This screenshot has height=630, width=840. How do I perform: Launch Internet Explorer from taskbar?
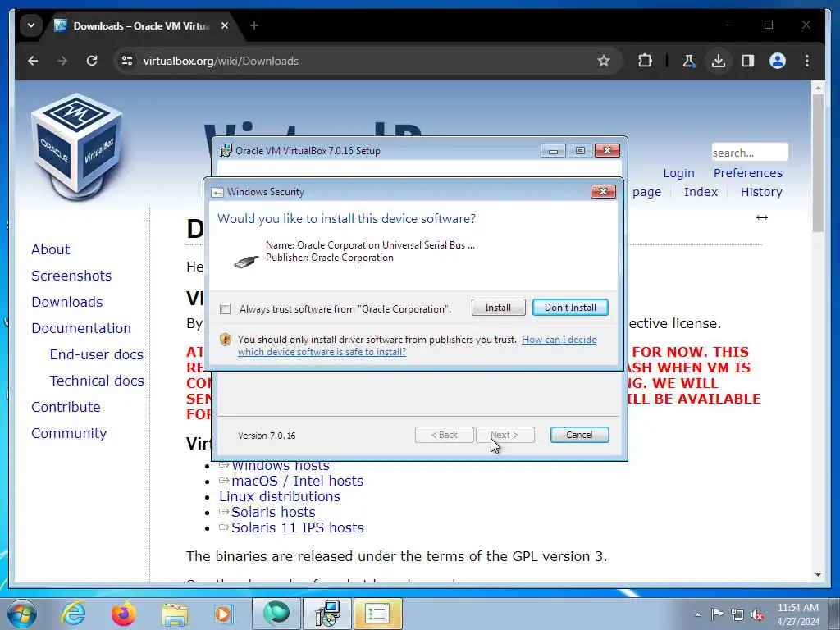[x=73, y=614]
